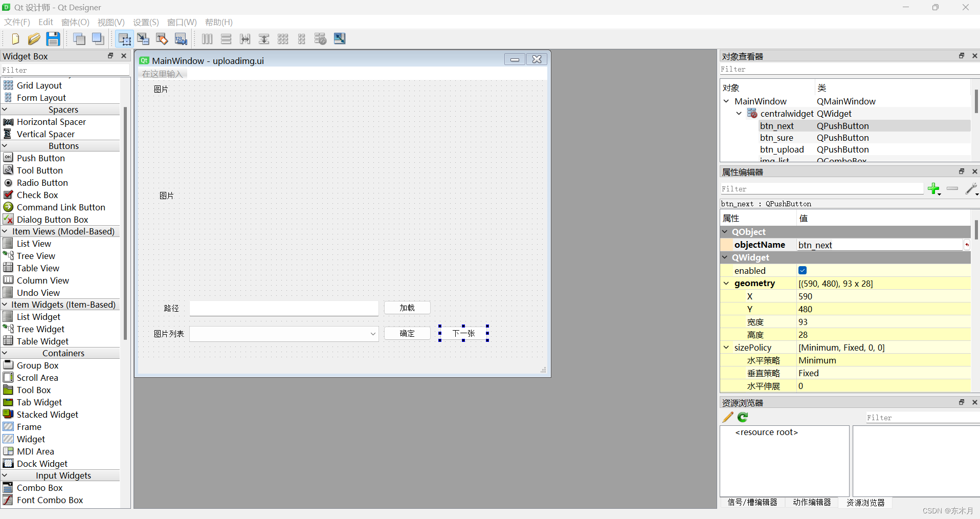
Task: Collapse centralwidget node in object tree
Action: (739, 114)
